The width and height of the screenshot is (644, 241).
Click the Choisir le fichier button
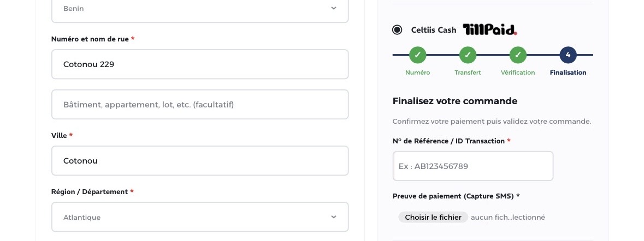coord(433,217)
